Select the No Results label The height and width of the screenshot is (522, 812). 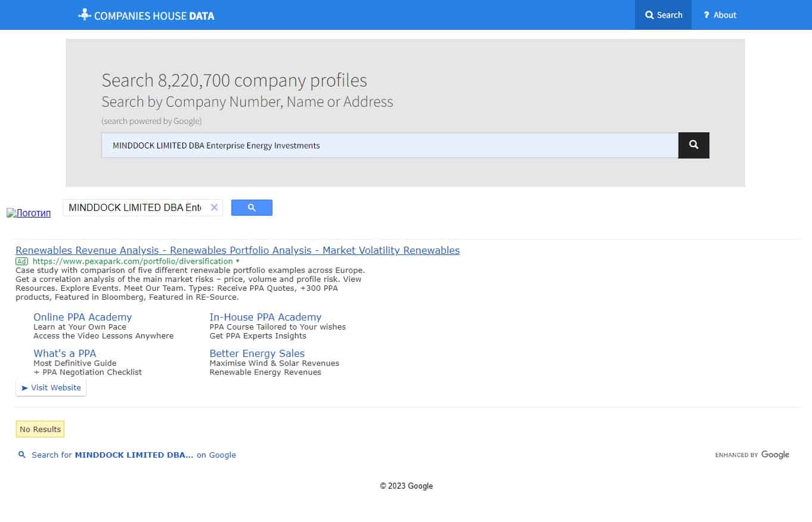[x=40, y=429]
